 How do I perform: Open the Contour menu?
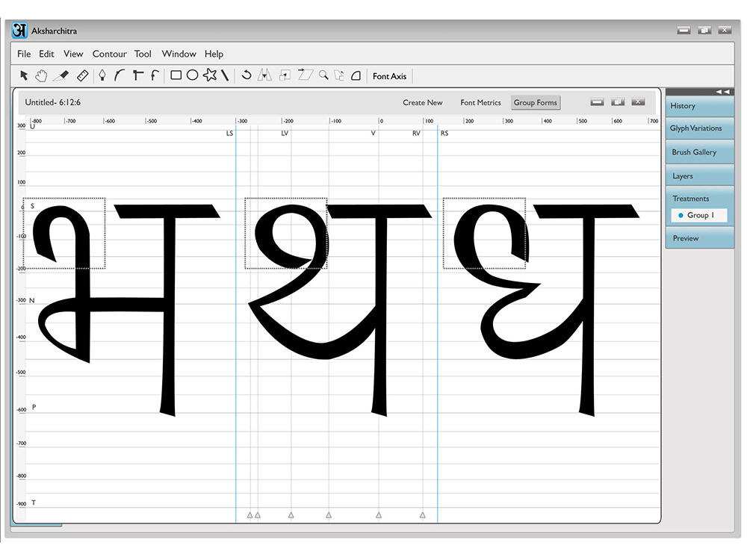coord(110,54)
